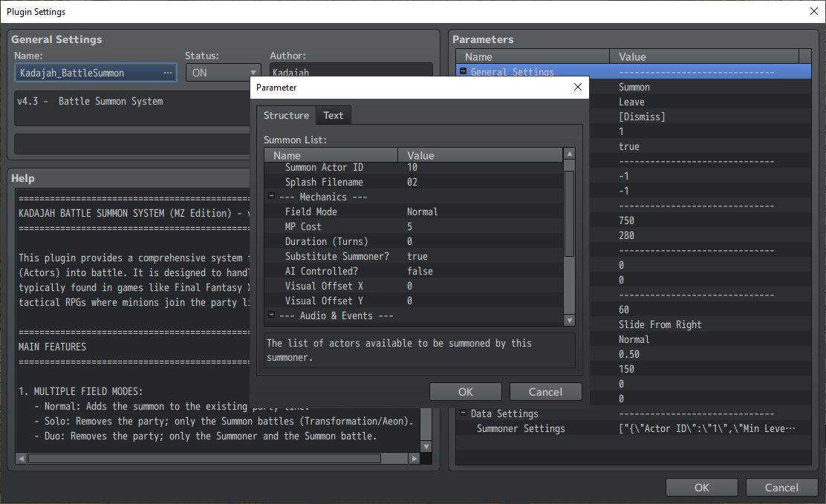Click the Summon List Value column header
The height and width of the screenshot is (504, 826).
pyautogui.click(x=481, y=155)
